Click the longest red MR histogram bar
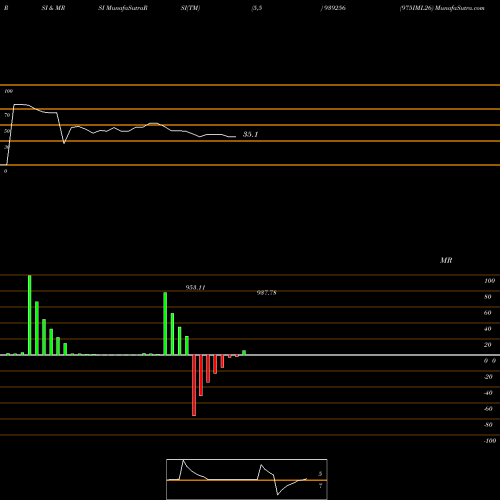The image size is (500, 500). tap(194, 385)
